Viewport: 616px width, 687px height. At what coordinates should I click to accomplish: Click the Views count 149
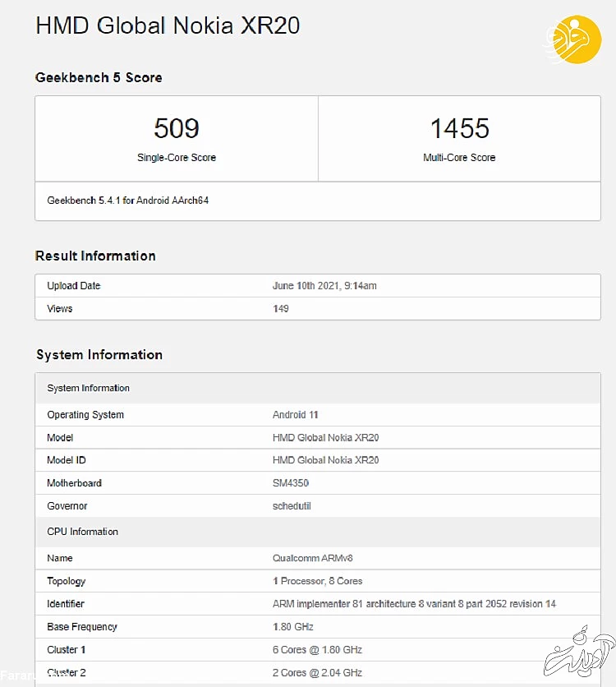(x=281, y=309)
